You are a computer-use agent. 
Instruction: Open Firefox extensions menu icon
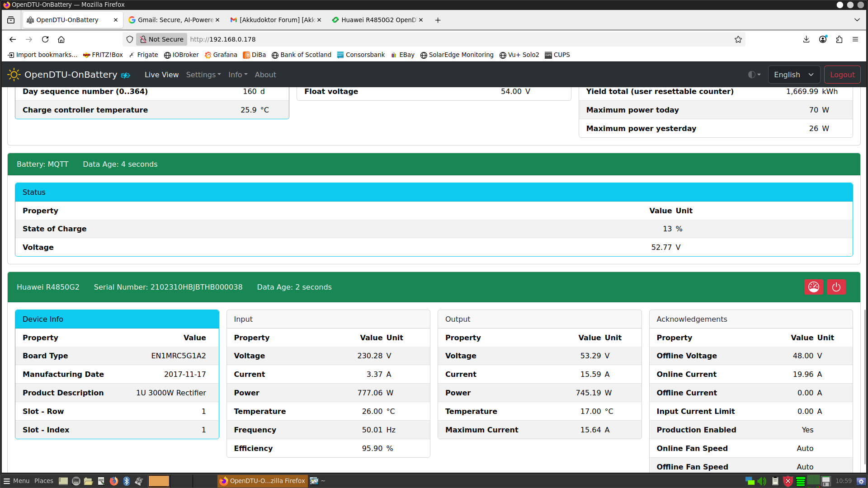pyautogui.click(x=839, y=39)
